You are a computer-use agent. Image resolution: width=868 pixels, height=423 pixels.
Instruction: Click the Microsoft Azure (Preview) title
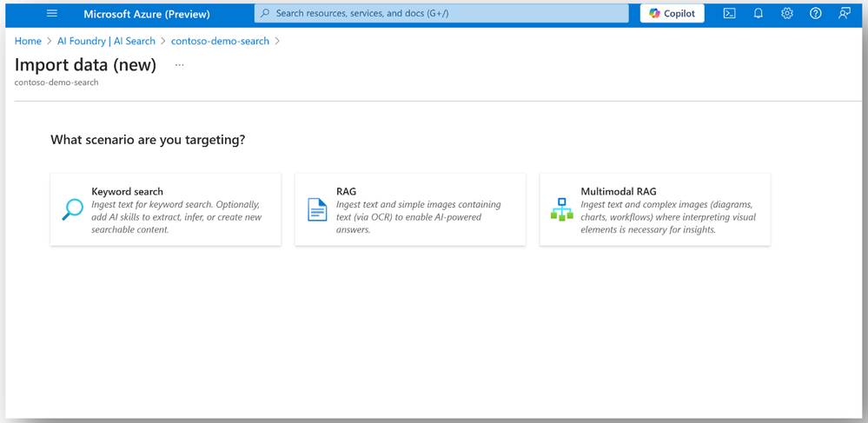tap(147, 14)
